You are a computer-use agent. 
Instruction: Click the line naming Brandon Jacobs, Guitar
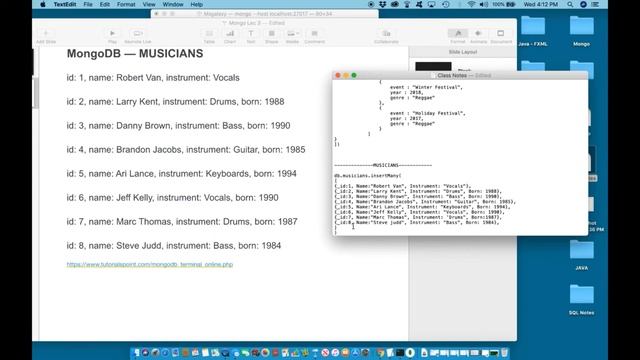pyautogui.click(x=186, y=150)
